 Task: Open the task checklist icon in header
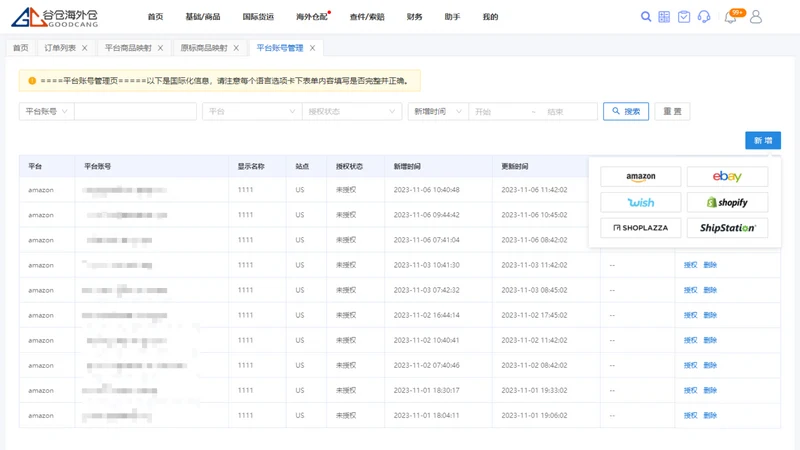coord(684,17)
